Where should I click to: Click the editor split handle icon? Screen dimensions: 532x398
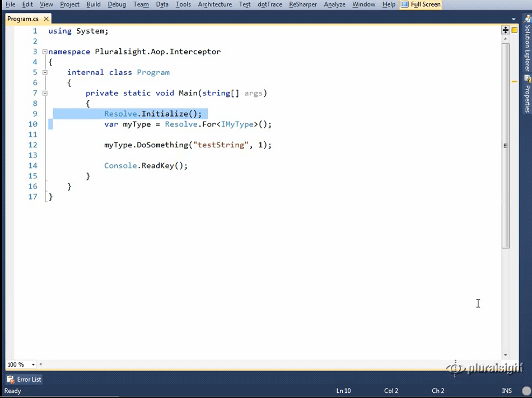coord(506,30)
